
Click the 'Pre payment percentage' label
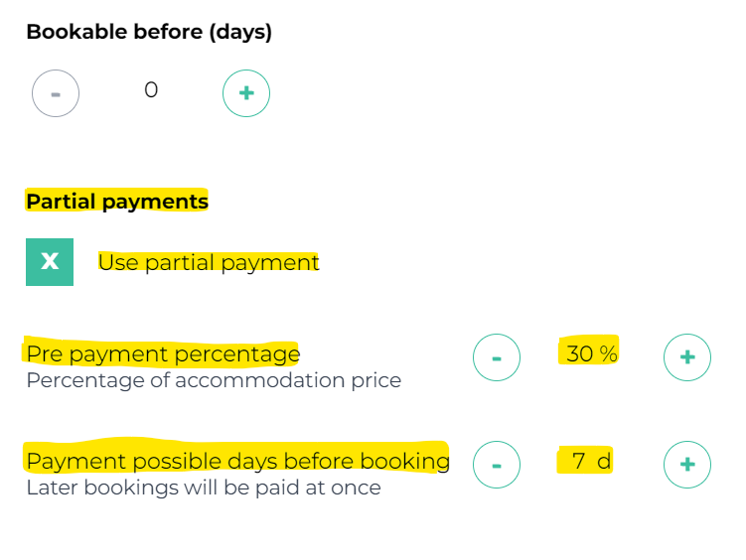tap(163, 353)
